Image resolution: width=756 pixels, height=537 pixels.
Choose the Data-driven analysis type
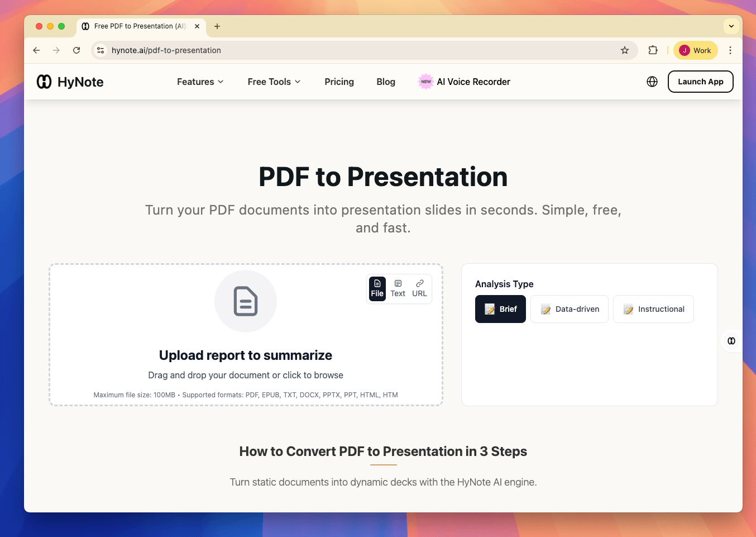tap(569, 309)
